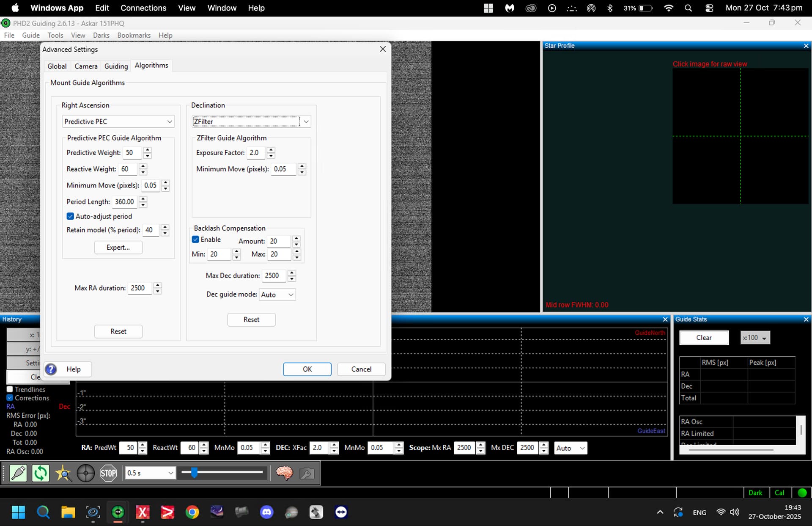Open the Bookmarks menu

[134, 35]
